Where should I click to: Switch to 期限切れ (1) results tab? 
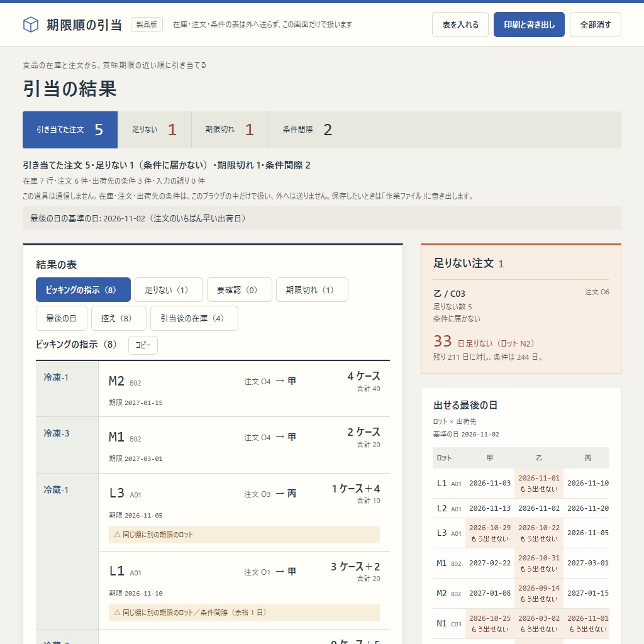312,289
